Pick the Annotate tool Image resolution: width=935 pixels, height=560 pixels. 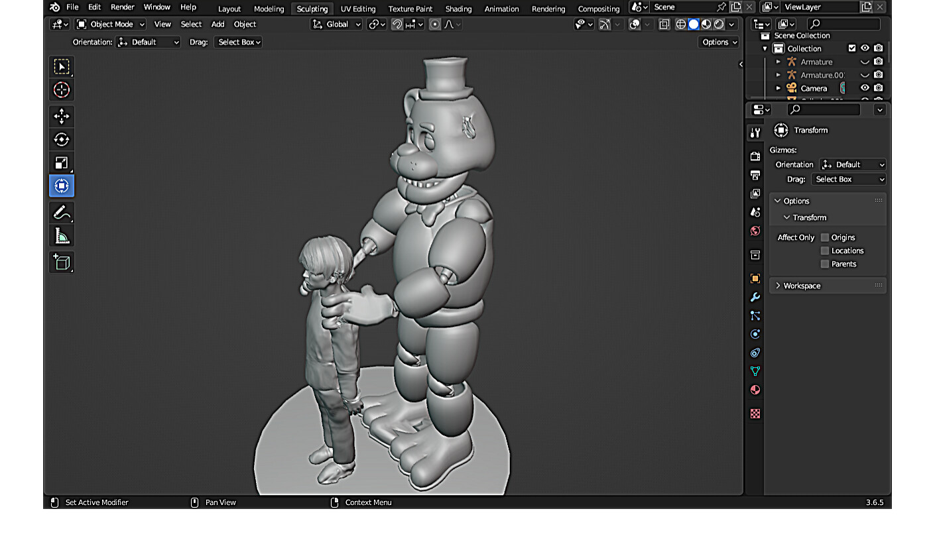click(x=62, y=213)
